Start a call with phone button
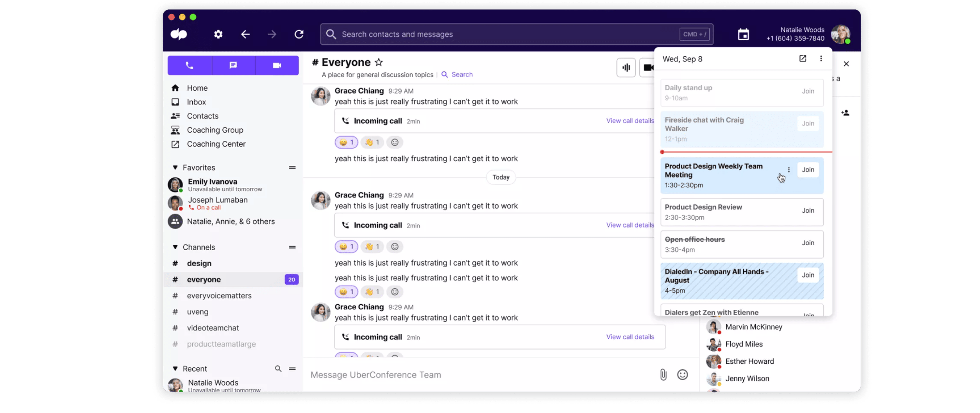The width and height of the screenshot is (980, 413). (190, 65)
